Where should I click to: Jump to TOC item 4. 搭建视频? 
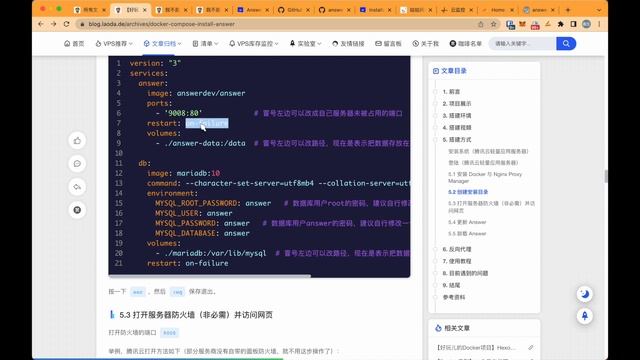pyautogui.click(x=457, y=127)
